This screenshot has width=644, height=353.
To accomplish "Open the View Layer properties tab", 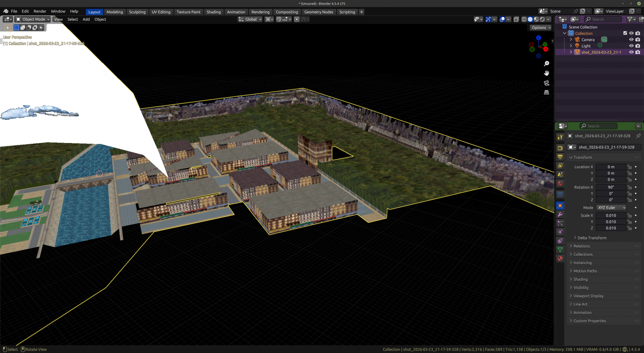I will pyautogui.click(x=560, y=166).
